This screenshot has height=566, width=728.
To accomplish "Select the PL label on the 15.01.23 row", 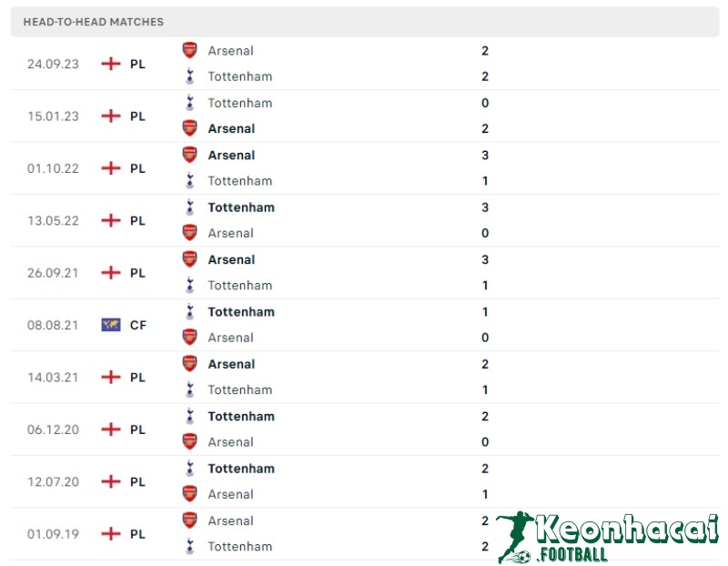I will [137, 116].
